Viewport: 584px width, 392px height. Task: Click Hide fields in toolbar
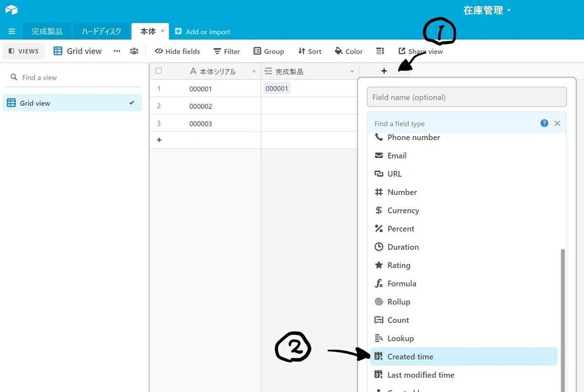point(177,51)
